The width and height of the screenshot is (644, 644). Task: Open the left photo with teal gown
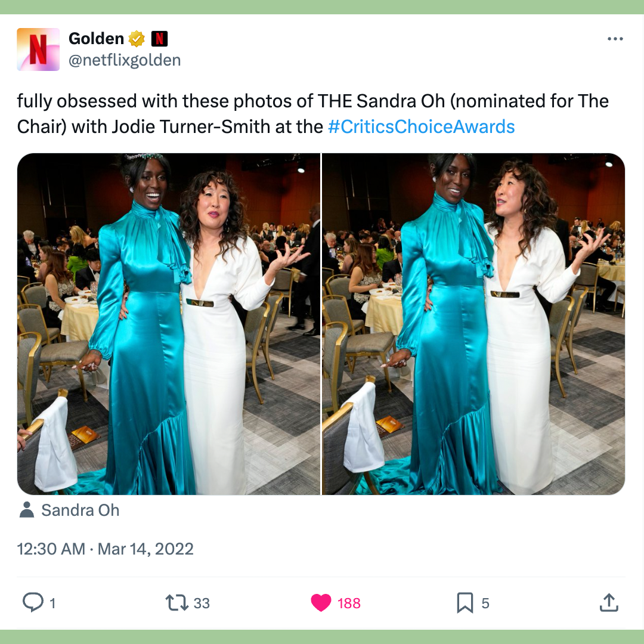pos(168,324)
